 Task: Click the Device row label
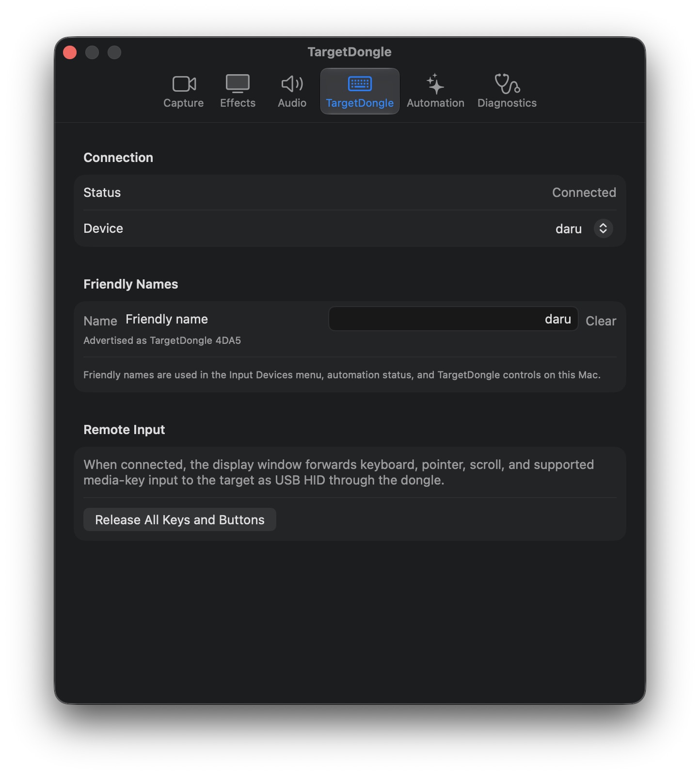(103, 228)
